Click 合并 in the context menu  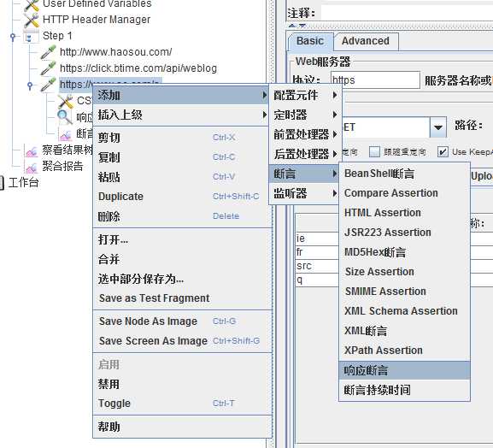point(182,259)
